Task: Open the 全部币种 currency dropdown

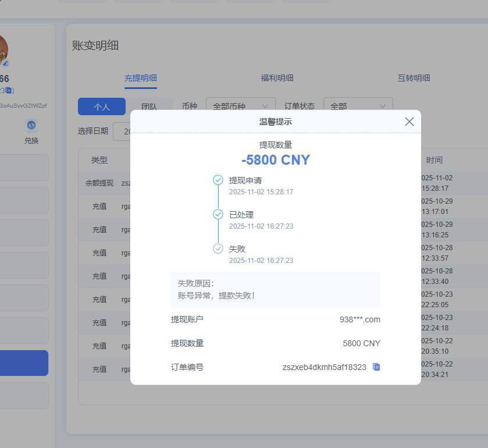Action: pos(240,106)
